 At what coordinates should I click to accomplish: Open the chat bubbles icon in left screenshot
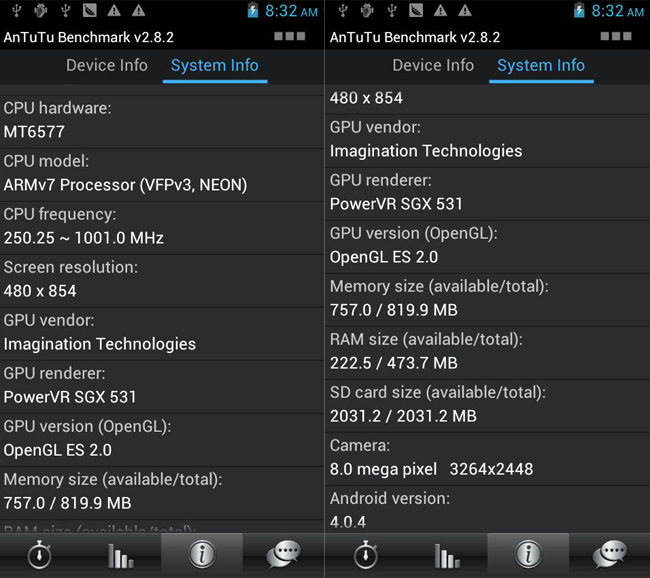pos(284,554)
